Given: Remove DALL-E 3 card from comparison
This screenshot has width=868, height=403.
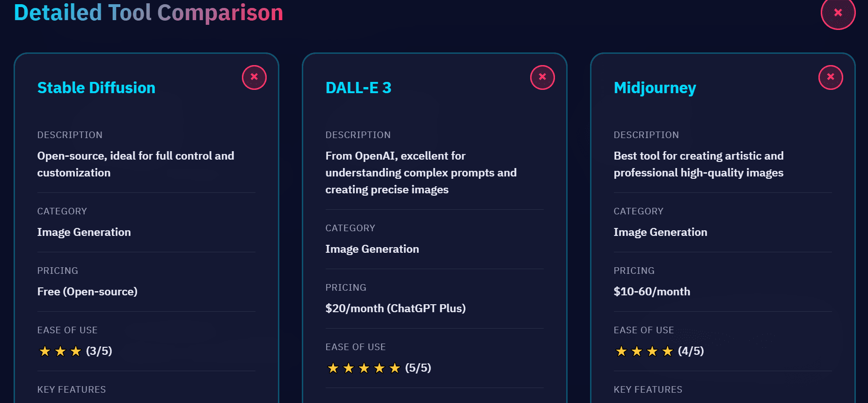Looking at the screenshot, I should pos(542,77).
